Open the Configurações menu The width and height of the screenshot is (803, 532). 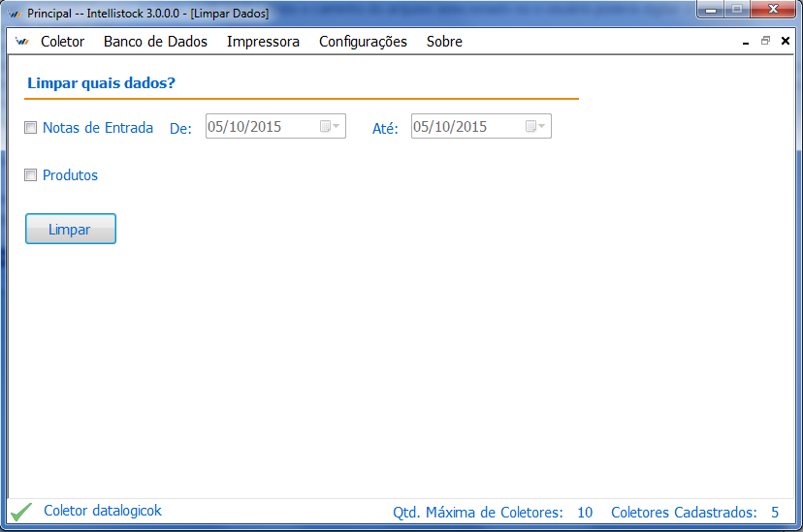tap(363, 42)
